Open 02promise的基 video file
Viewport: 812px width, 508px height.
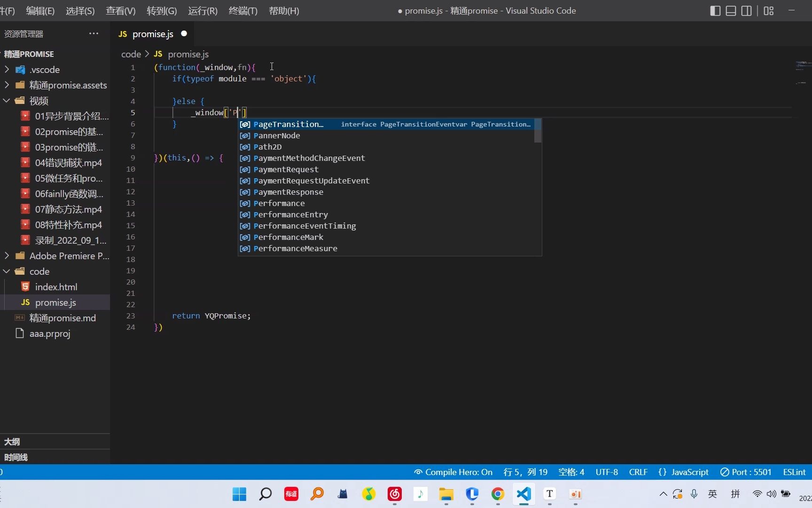coord(55,132)
